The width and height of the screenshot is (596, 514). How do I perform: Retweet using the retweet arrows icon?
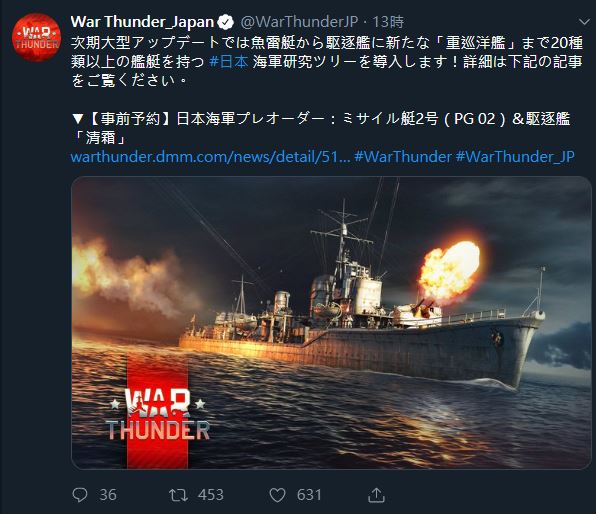click(x=178, y=495)
